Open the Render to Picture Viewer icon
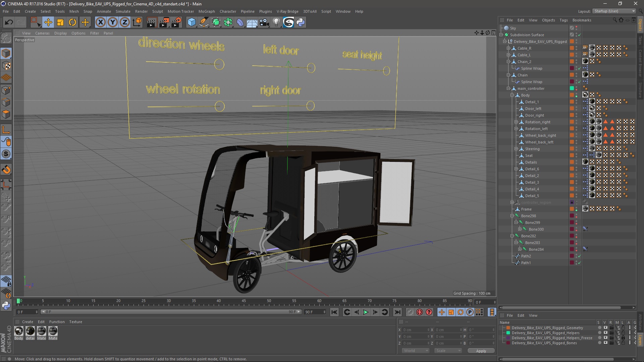Screen dimensions: 644x362 click(x=164, y=22)
